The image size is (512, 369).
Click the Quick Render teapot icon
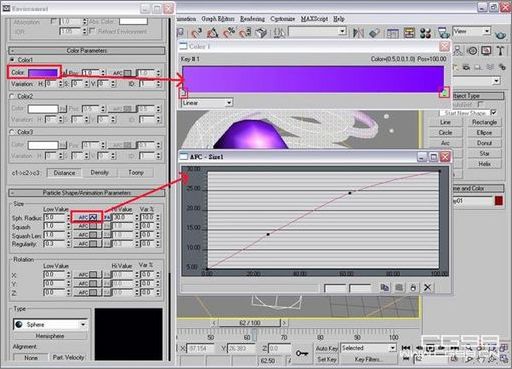click(500, 34)
